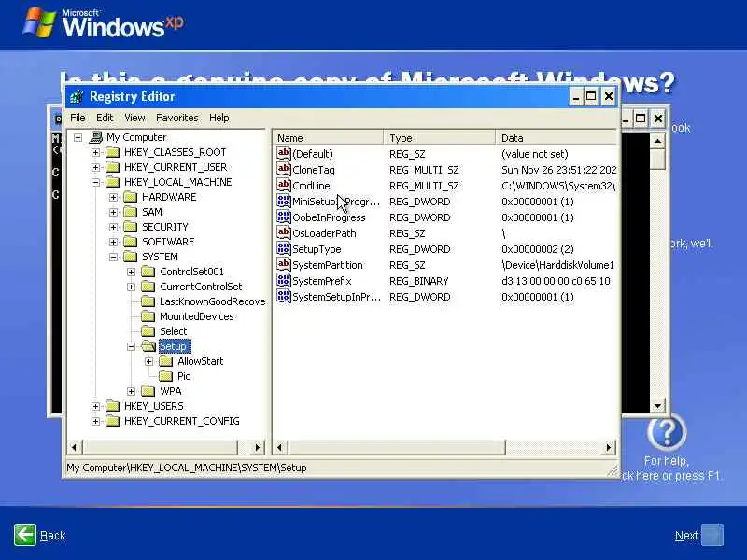Click the Pid folder icon
Image resolution: width=747 pixels, height=560 pixels.
pos(166,376)
